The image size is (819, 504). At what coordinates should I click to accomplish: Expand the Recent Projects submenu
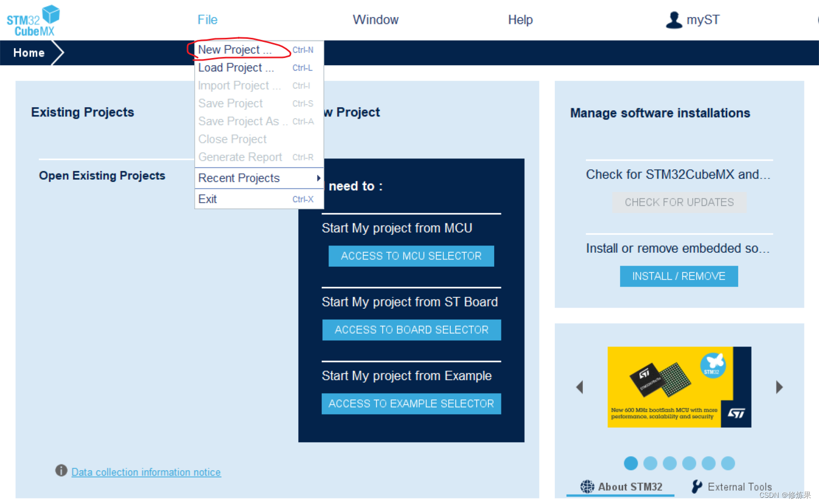pyautogui.click(x=259, y=178)
